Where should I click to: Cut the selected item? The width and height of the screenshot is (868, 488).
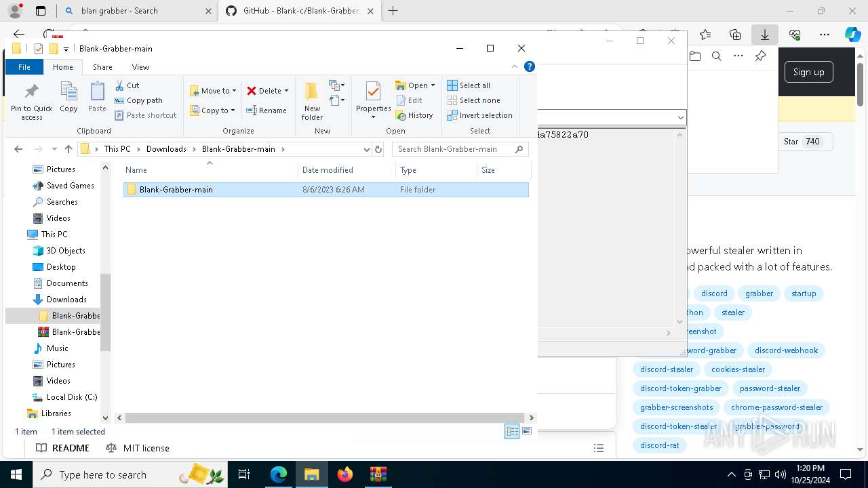pos(127,85)
